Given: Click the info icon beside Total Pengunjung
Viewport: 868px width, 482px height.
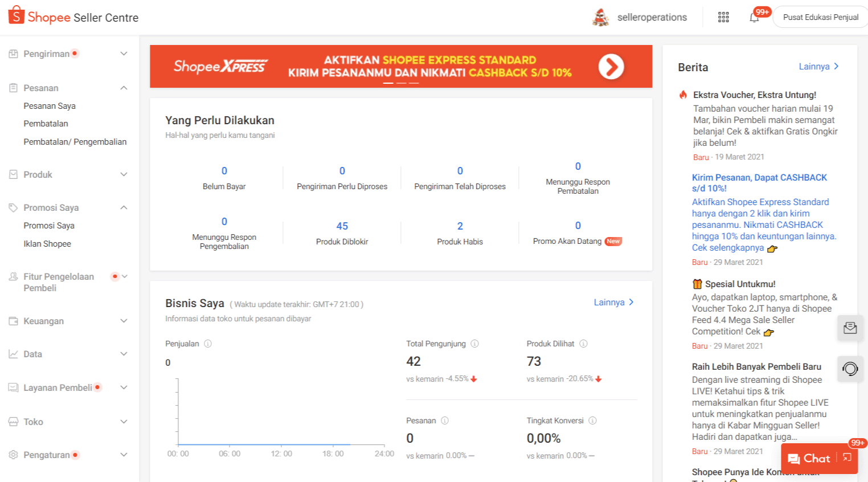Looking at the screenshot, I should [474, 344].
